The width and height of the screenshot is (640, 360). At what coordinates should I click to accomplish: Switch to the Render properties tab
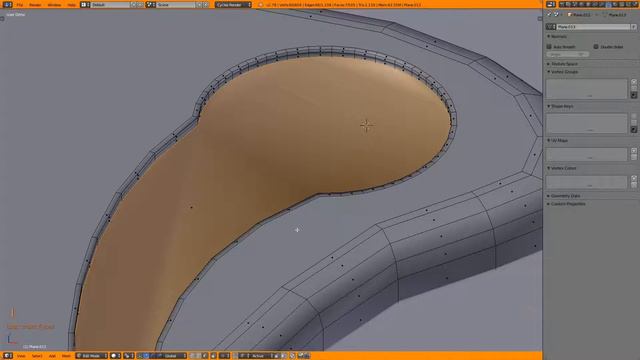pyautogui.click(x=563, y=4)
